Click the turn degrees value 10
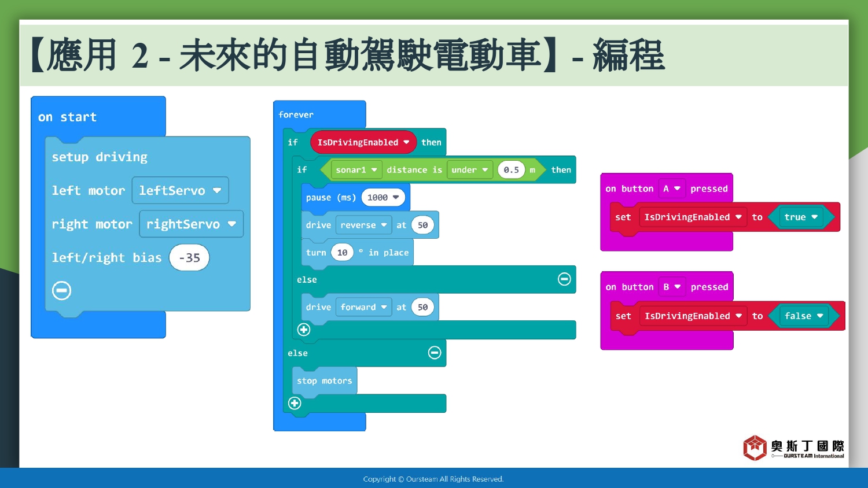Screen dimensions: 868x488 (342, 253)
